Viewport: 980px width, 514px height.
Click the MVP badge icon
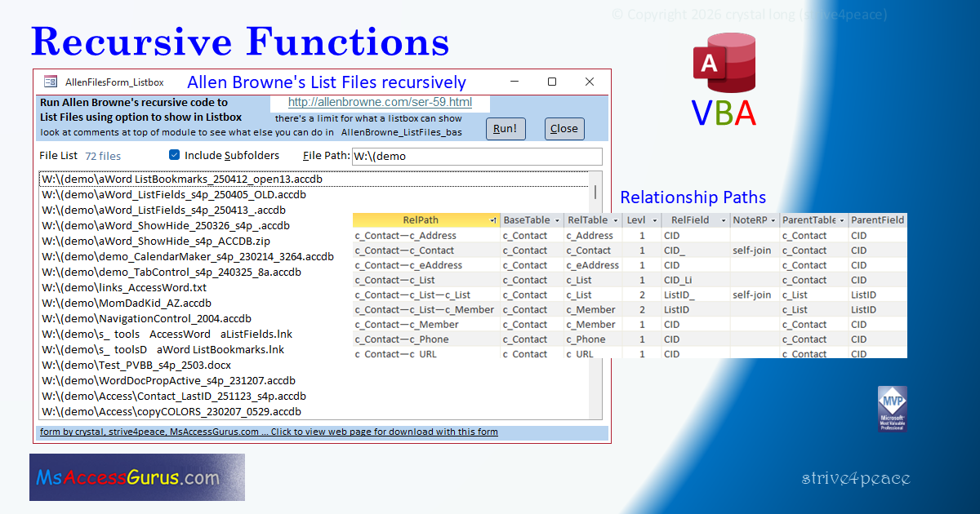coord(893,409)
